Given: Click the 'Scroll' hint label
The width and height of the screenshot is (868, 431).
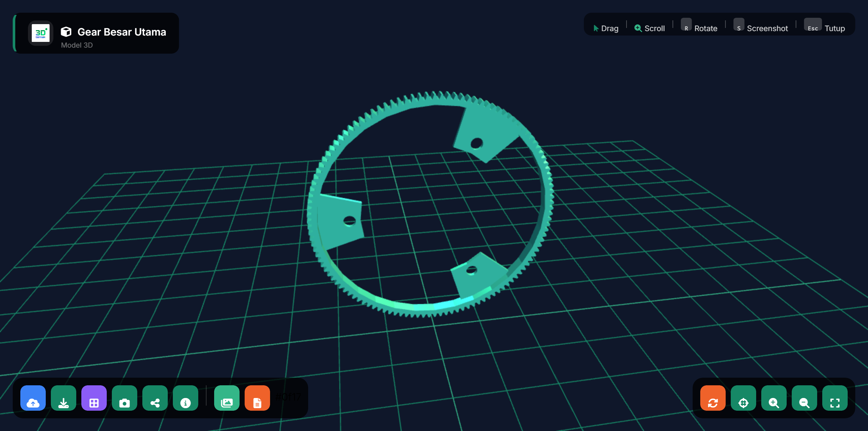Looking at the screenshot, I should tap(655, 28).
